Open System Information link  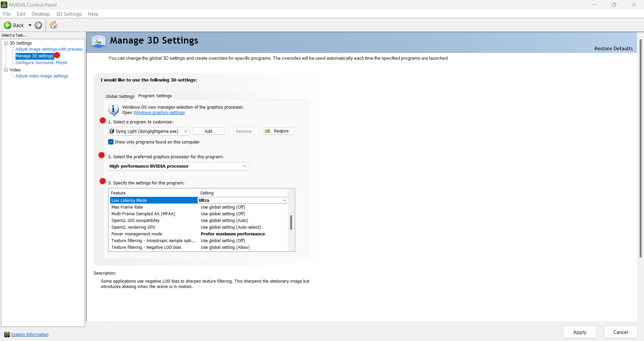pos(30,335)
